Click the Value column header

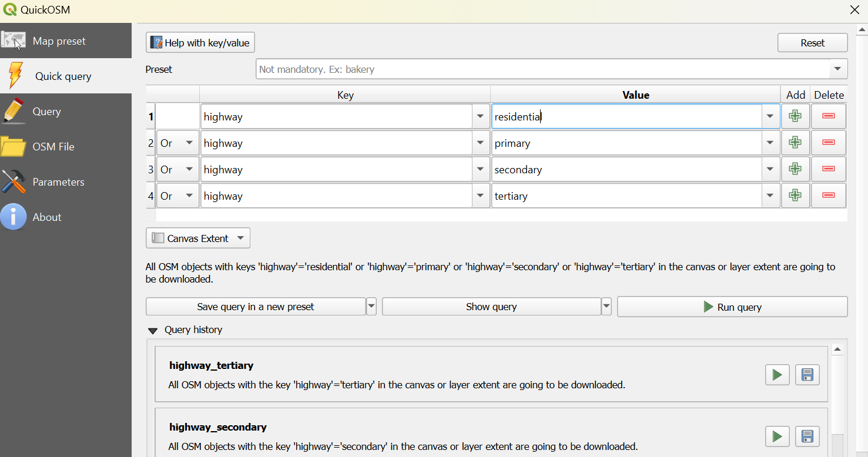636,95
